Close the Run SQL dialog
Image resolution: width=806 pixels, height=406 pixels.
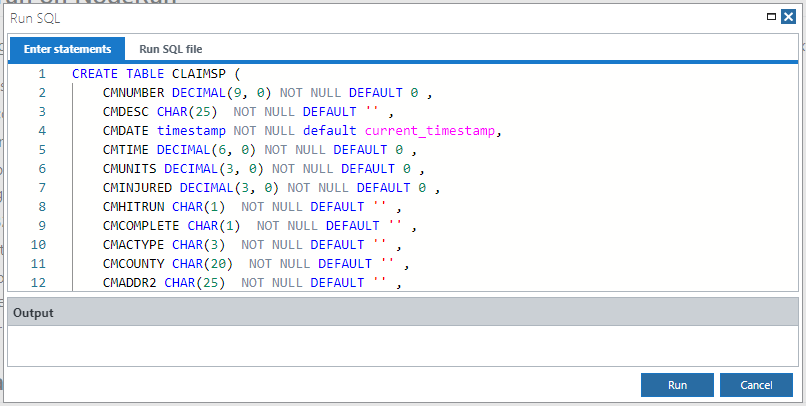tap(788, 17)
